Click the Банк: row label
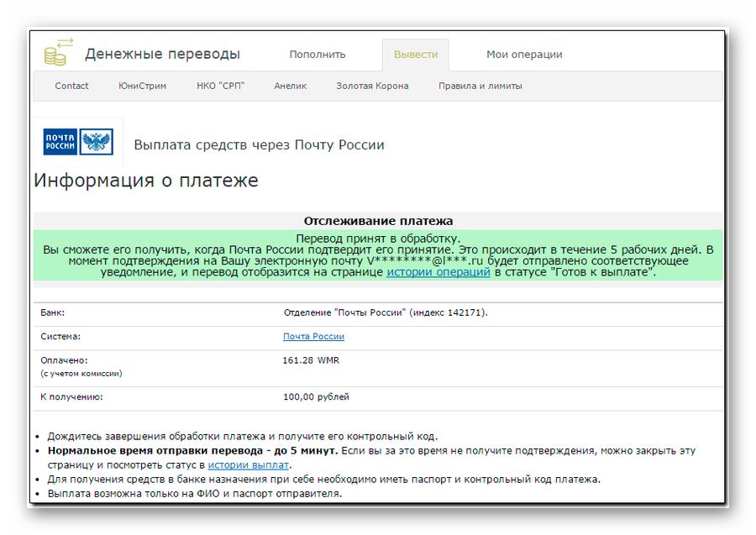Viewport: 756px width, 535px height. 53,312
